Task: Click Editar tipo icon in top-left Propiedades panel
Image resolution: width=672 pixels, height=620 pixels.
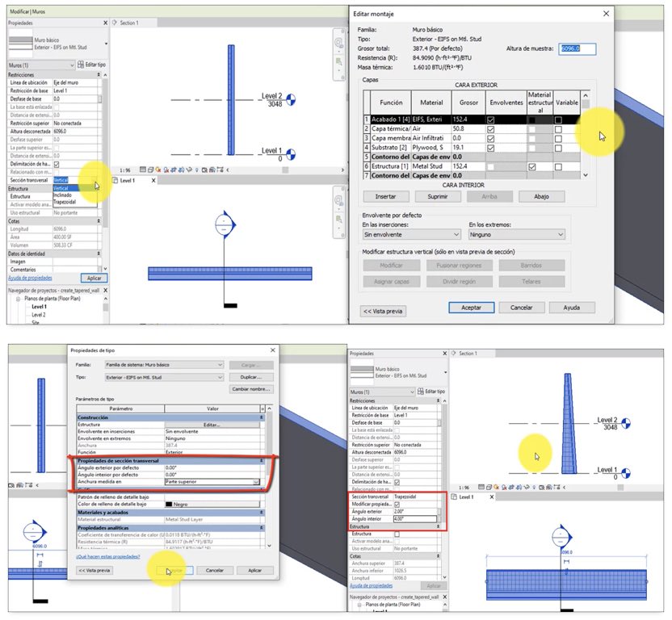Action: click(x=81, y=65)
